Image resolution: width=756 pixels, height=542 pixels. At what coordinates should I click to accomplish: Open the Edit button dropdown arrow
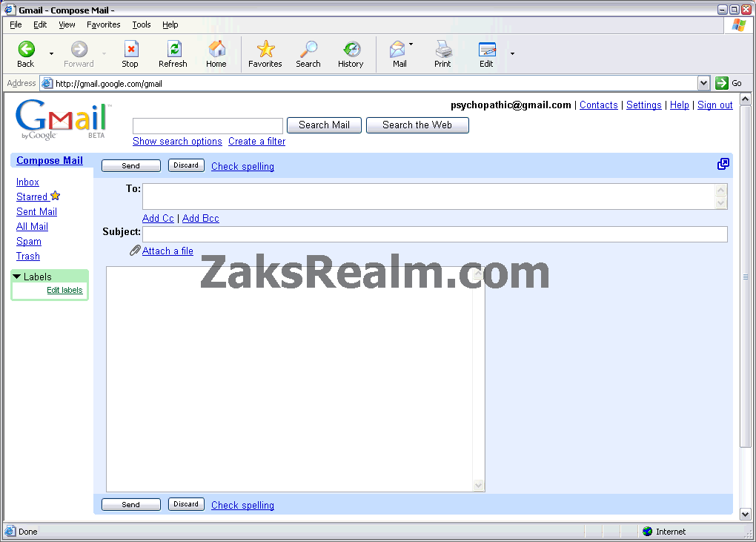512,53
